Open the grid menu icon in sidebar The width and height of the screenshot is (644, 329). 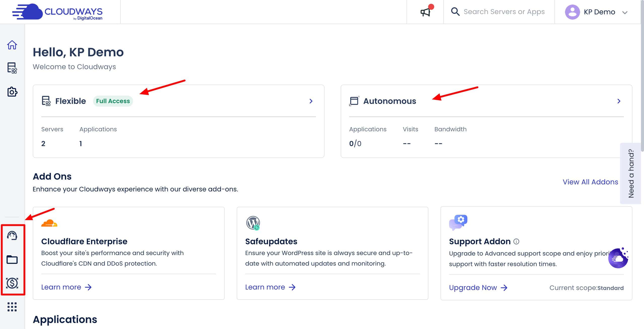coord(12,307)
